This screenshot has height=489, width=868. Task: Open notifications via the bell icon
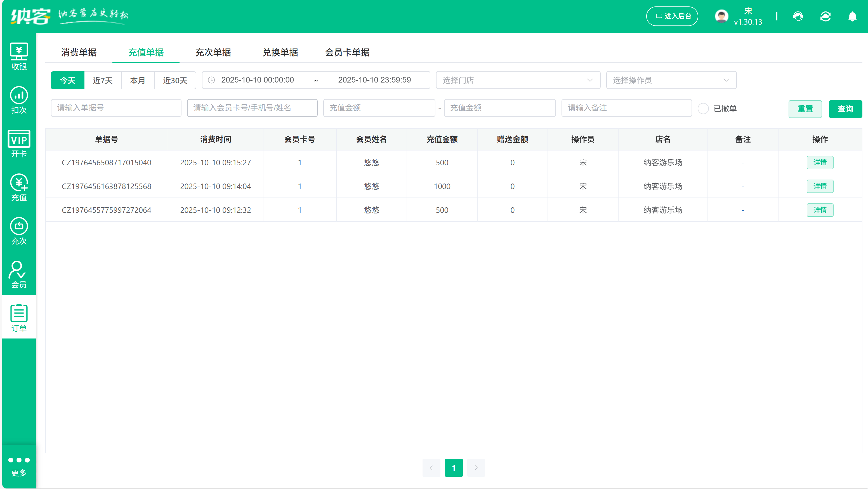[x=852, y=16]
